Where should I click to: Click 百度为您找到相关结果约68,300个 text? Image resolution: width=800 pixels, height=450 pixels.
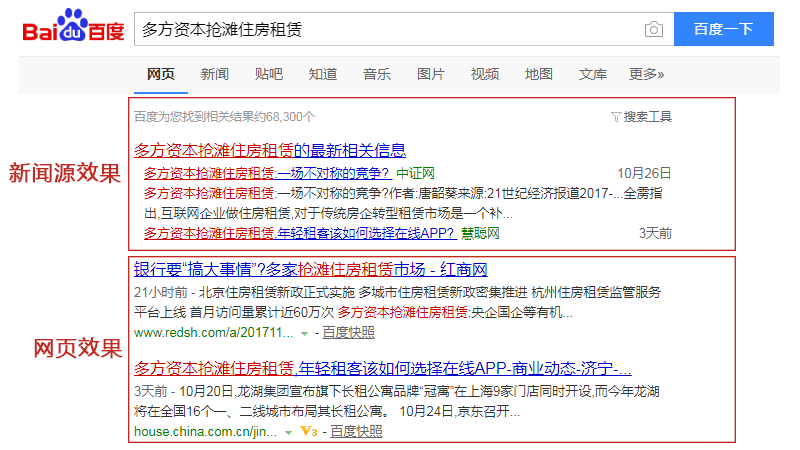[x=224, y=117]
